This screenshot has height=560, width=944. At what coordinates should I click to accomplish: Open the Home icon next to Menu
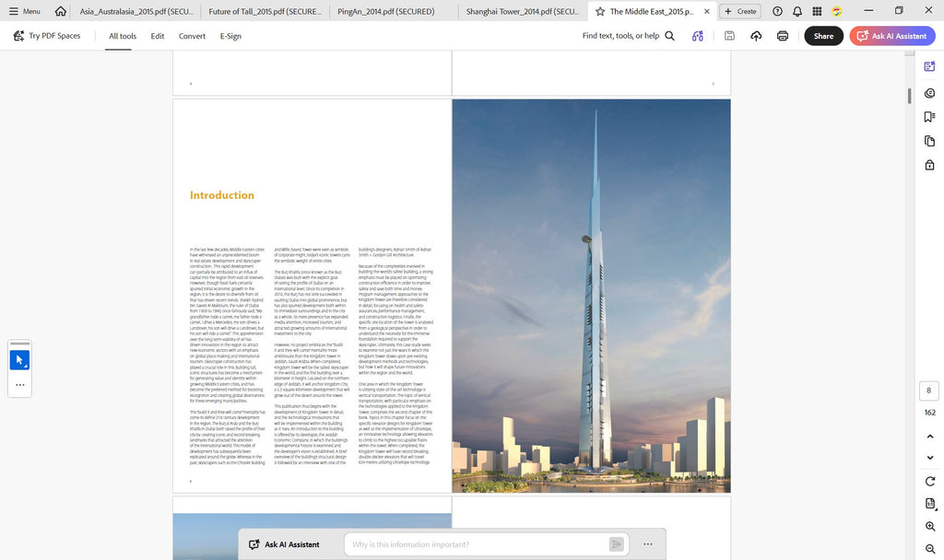click(60, 11)
